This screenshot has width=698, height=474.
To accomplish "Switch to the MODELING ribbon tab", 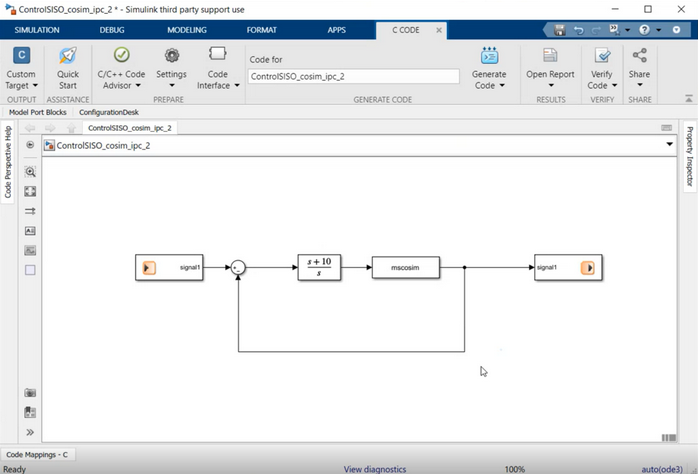I will (187, 30).
